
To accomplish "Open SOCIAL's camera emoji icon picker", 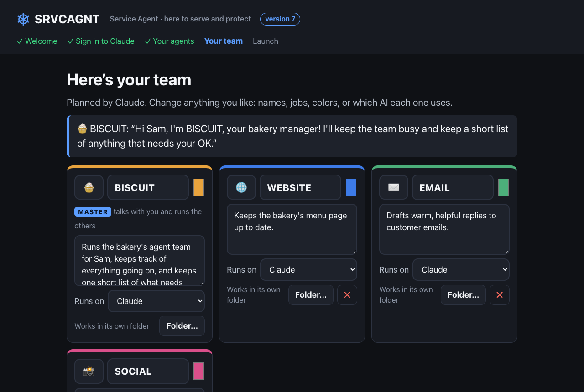I will (89, 371).
